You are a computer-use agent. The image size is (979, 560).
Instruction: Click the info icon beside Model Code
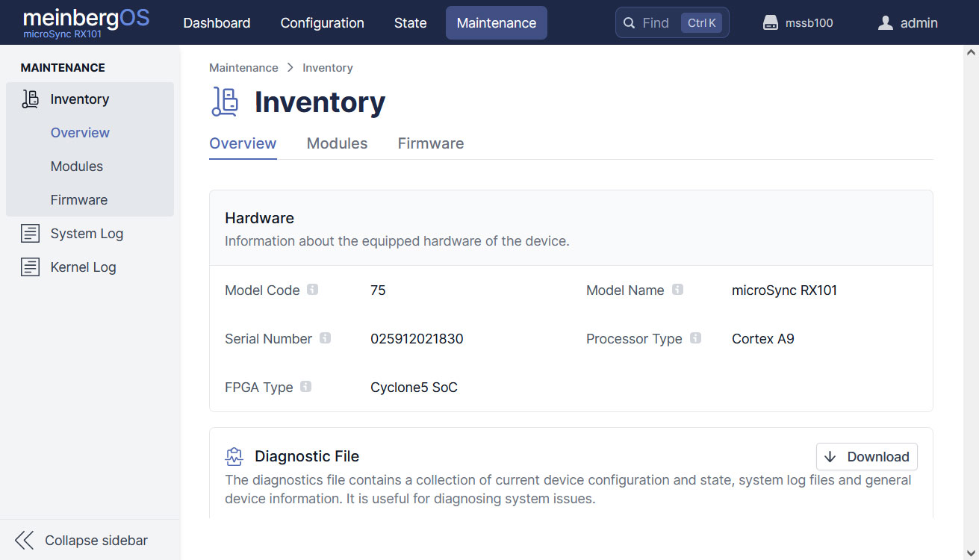pyautogui.click(x=313, y=290)
